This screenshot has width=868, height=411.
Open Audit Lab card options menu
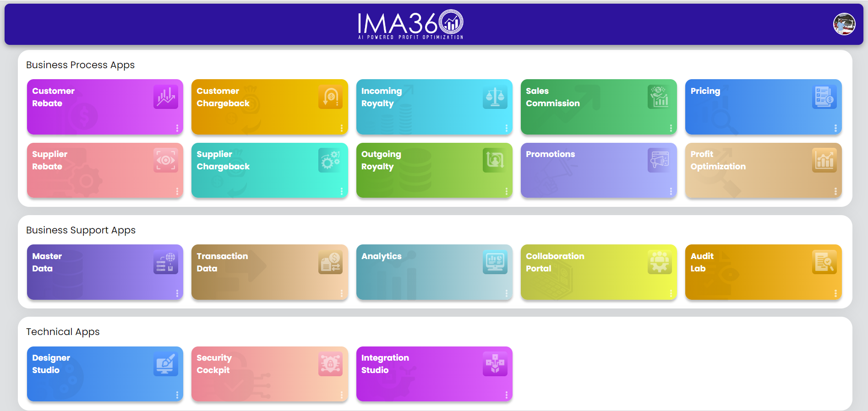click(835, 293)
